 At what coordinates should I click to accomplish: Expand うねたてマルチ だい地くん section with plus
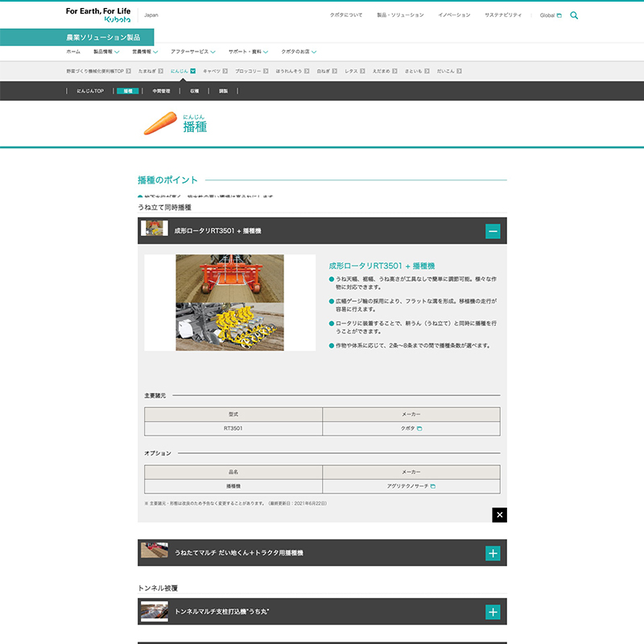click(493, 553)
